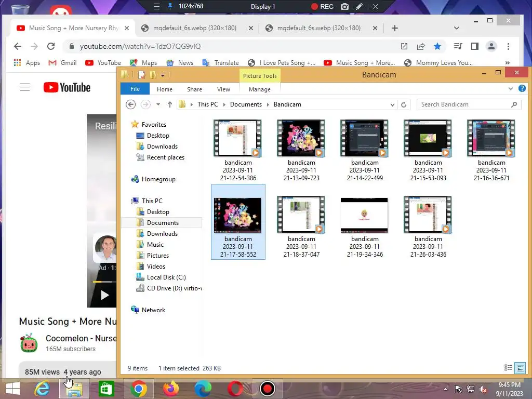Select Recent places under Favorites
Viewport: 532px width, 399px height.
pyautogui.click(x=166, y=157)
